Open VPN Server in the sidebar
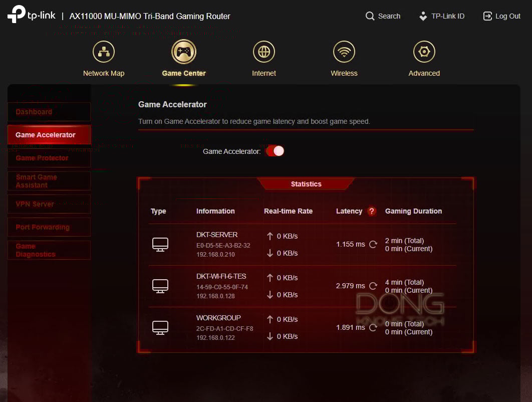 tap(49, 204)
